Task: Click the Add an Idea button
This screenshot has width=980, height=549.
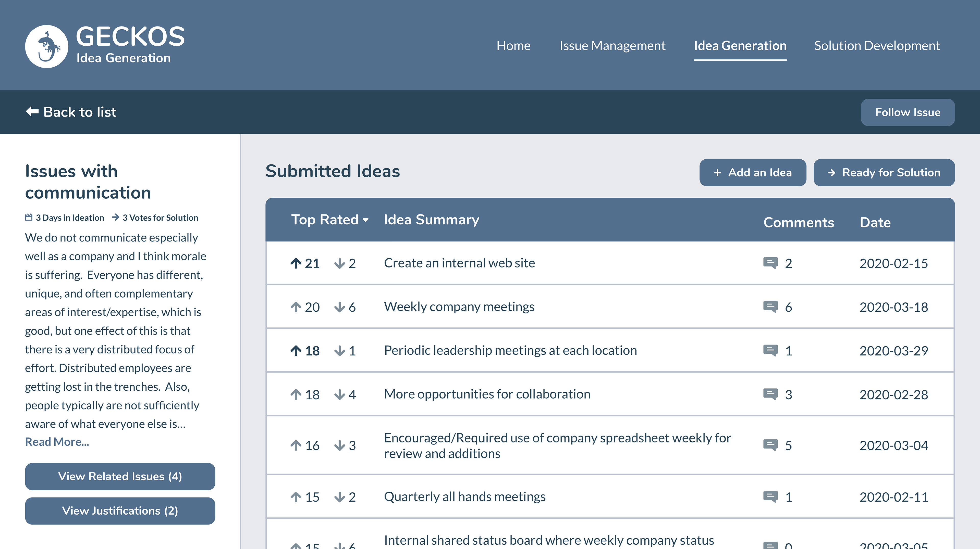Action: (753, 173)
